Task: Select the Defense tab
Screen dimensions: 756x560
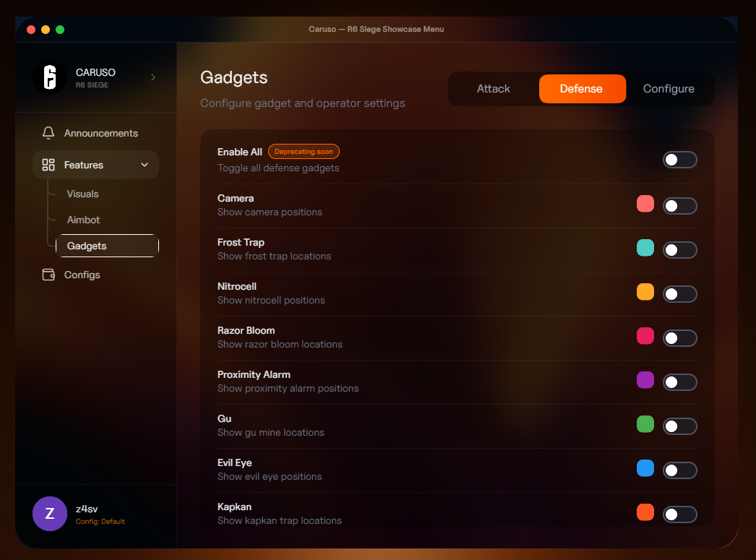Action: click(583, 89)
